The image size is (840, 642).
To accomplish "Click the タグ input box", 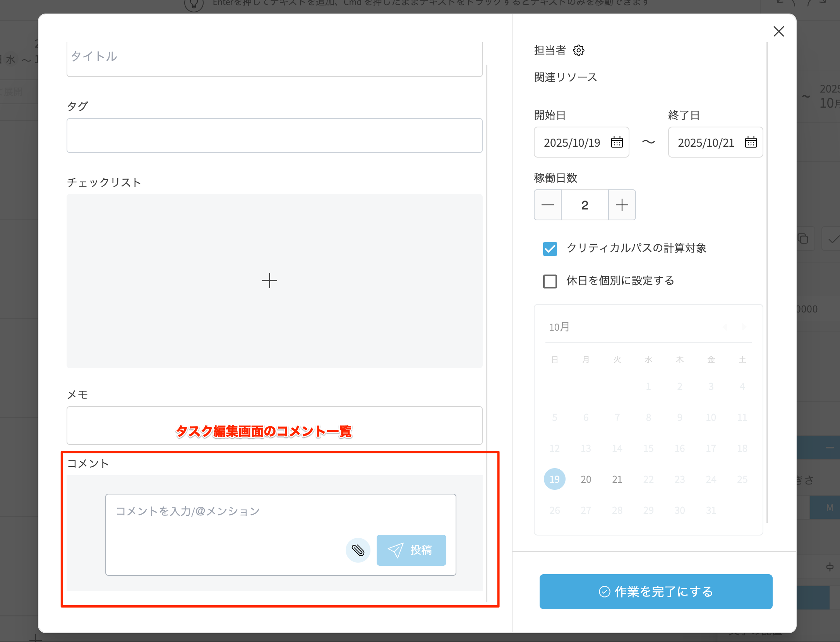I will click(274, 136).
